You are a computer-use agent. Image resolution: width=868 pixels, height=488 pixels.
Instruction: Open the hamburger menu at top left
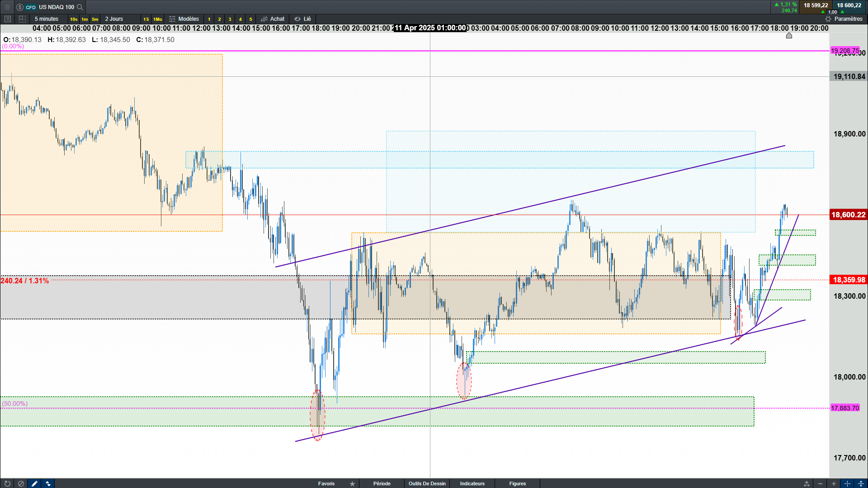(x=7, y=7)
